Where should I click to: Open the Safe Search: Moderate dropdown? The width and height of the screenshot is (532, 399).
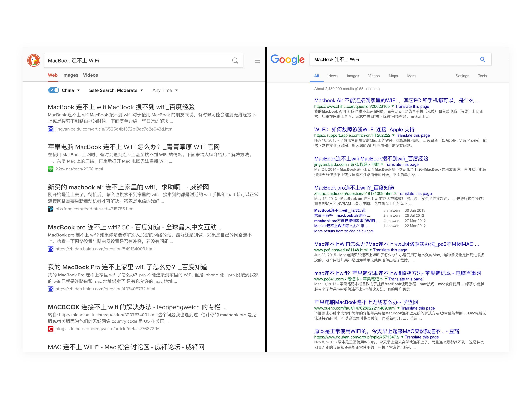[x=116, y=90]
